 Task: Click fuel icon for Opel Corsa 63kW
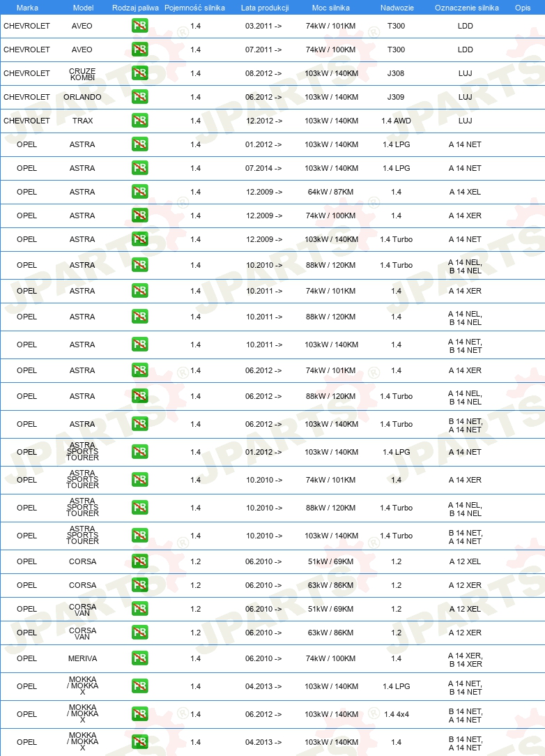point(140,585)
